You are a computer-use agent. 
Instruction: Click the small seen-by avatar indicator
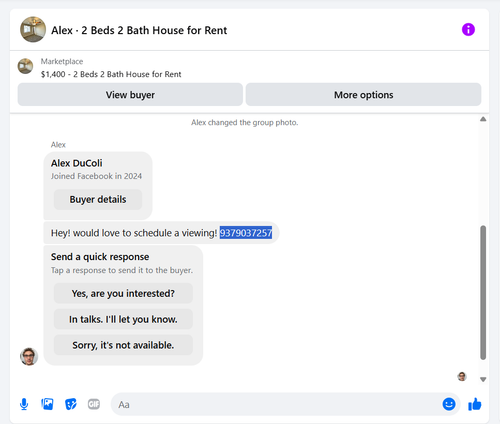click(462, 377)
